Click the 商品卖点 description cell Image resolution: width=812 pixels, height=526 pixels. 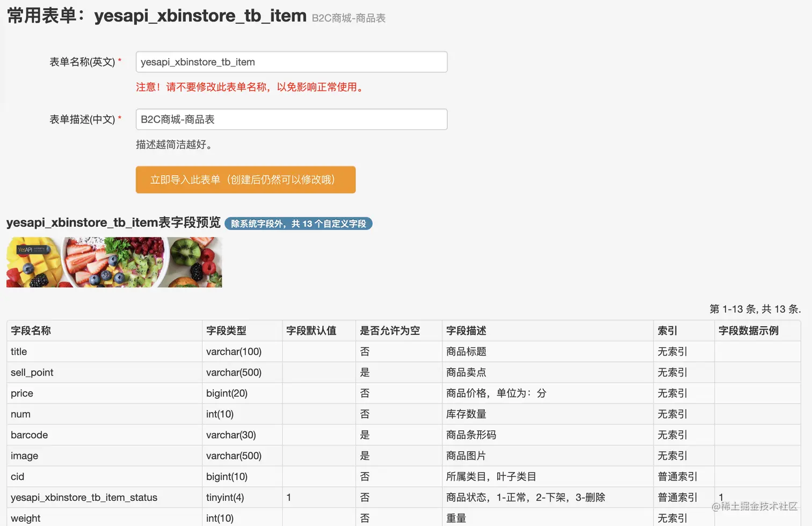pos(548,372)
